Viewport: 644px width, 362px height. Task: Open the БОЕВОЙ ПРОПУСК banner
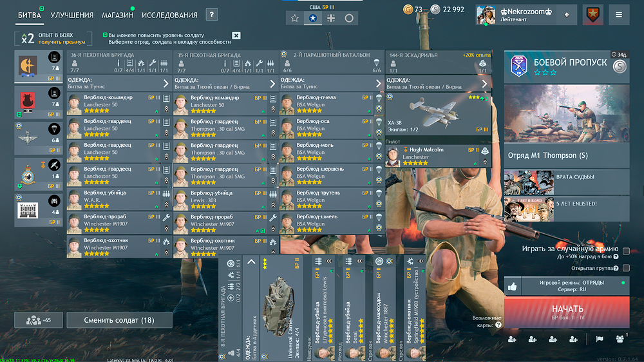(x=567, y=63)
